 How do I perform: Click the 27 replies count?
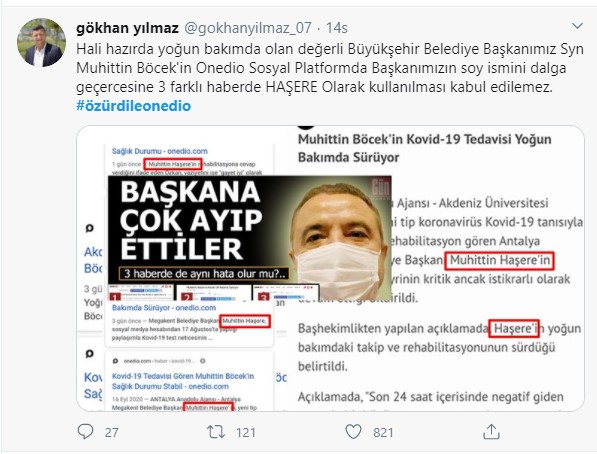click(111, 432)
